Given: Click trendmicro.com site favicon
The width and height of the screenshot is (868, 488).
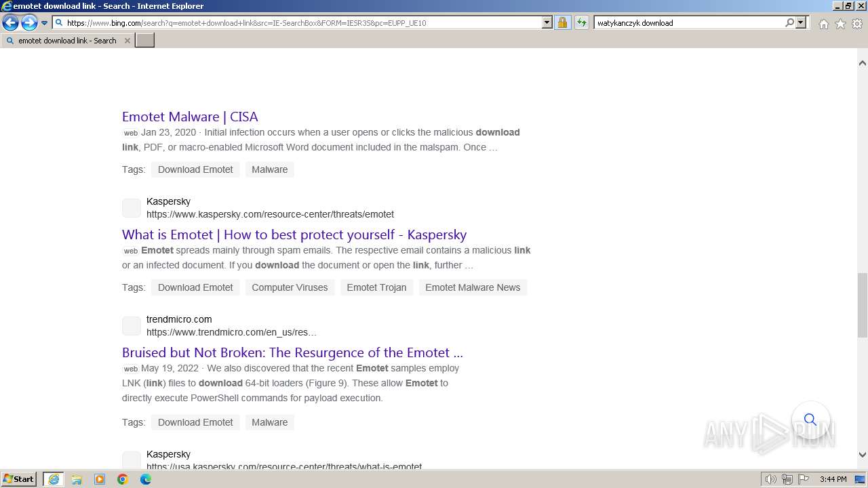Looking at the screenshot, I should tap(132, 326).
